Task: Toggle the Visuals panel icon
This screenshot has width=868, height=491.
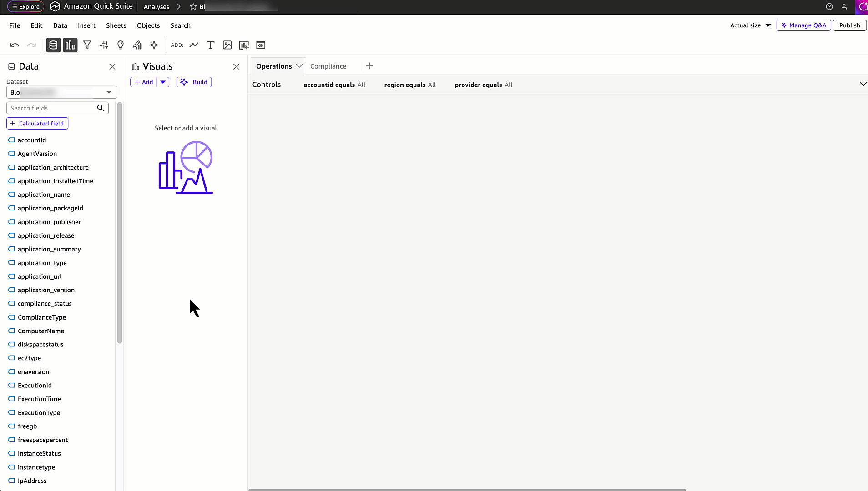Action: [70, 45]
